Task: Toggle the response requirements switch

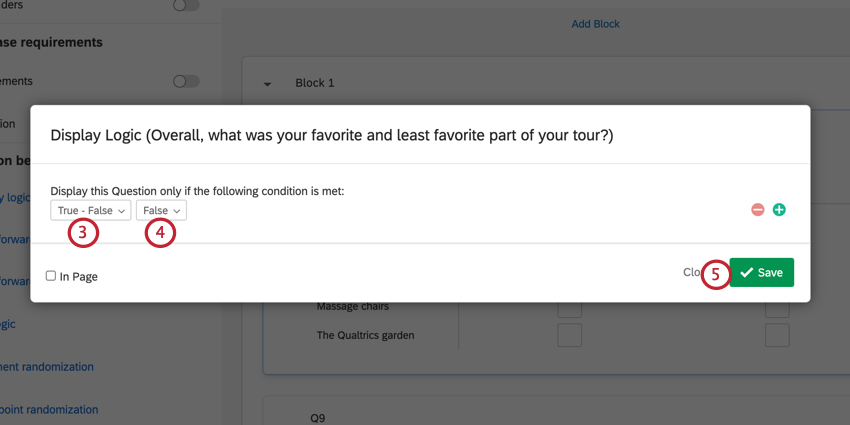Action: point(186,81)
